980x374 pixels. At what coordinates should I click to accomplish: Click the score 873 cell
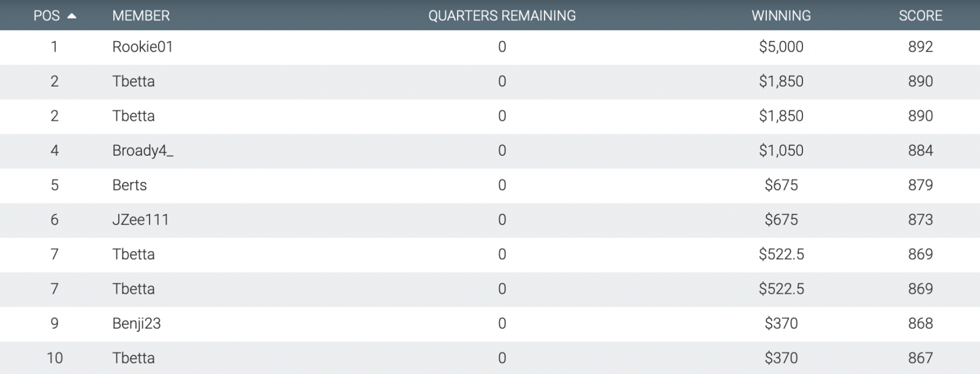(x=920, y=219)
